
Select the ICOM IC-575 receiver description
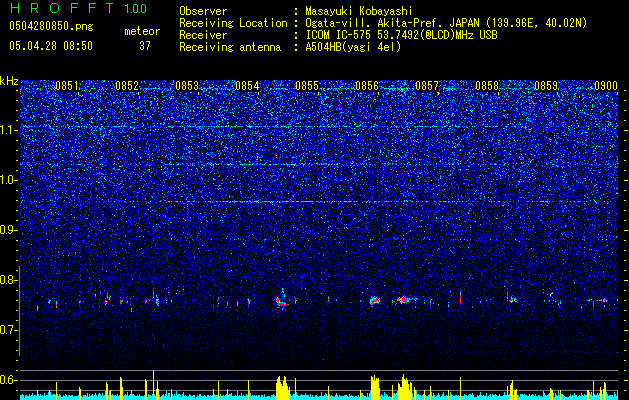pos(401,35)
